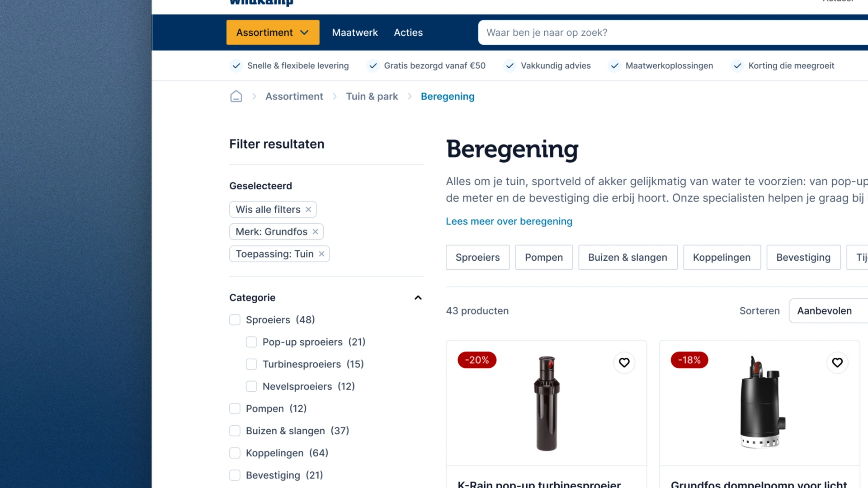Collapse the Categorie filter section
Image resolution: width=868 pixels, height=488 pixels.
click(418, 298)
